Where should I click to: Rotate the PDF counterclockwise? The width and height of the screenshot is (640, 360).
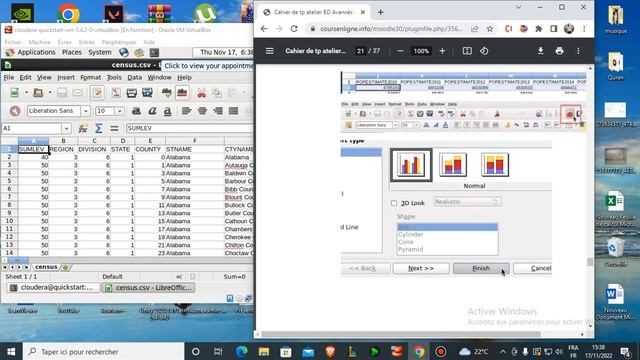tap(484, 51)
